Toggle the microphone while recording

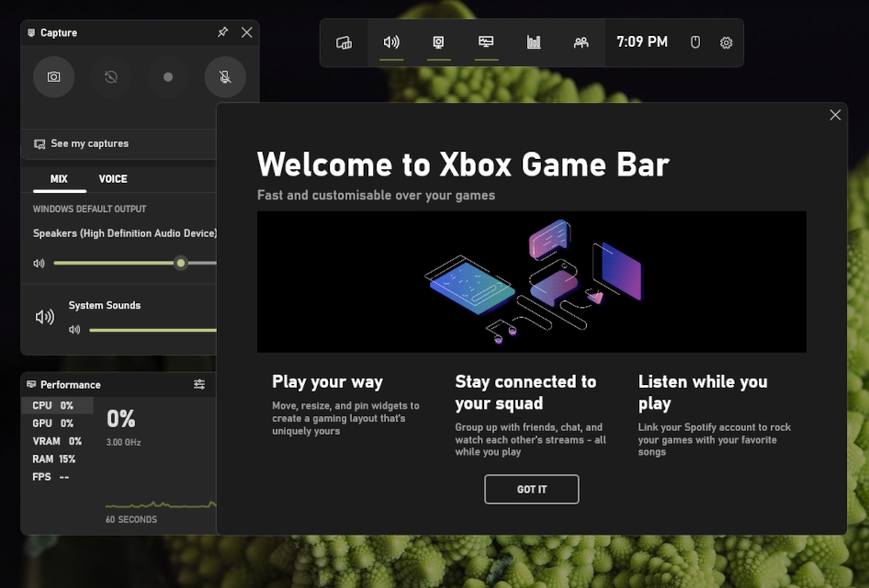[x=225, y=77]
